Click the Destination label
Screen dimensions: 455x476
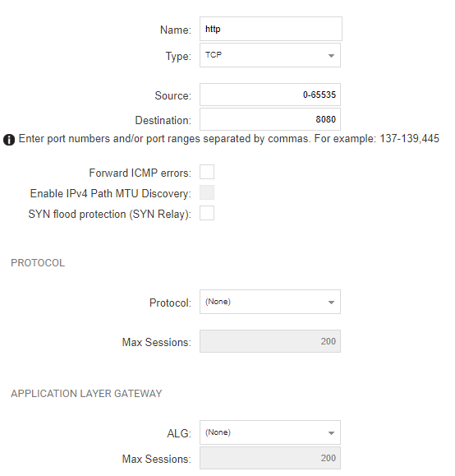tap(163, 121)
